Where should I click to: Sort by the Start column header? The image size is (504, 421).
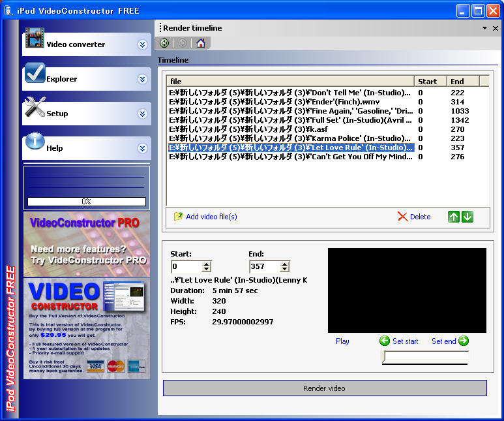(x=430, y=81)
